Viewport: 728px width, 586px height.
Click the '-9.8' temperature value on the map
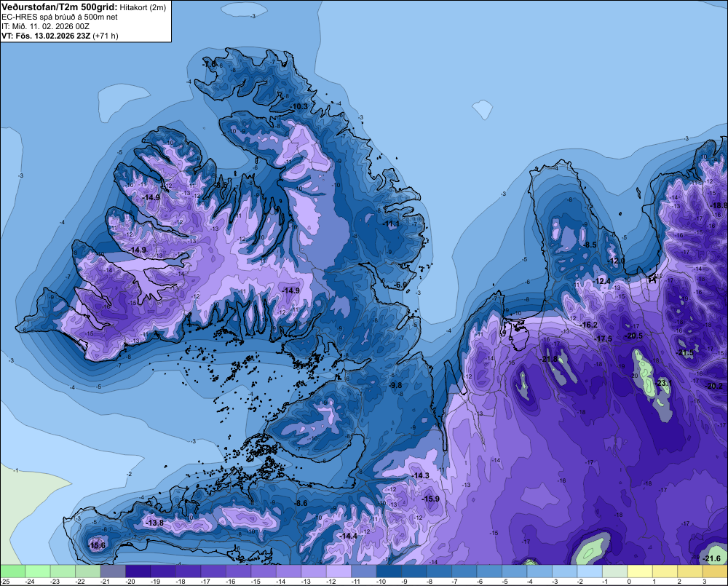tap(395, 385)
